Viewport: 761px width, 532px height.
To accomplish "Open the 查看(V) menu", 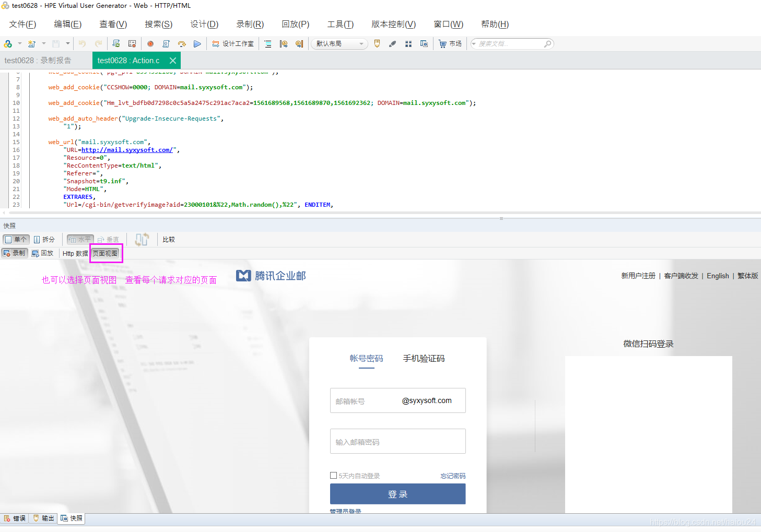I will tap(113, 24).
